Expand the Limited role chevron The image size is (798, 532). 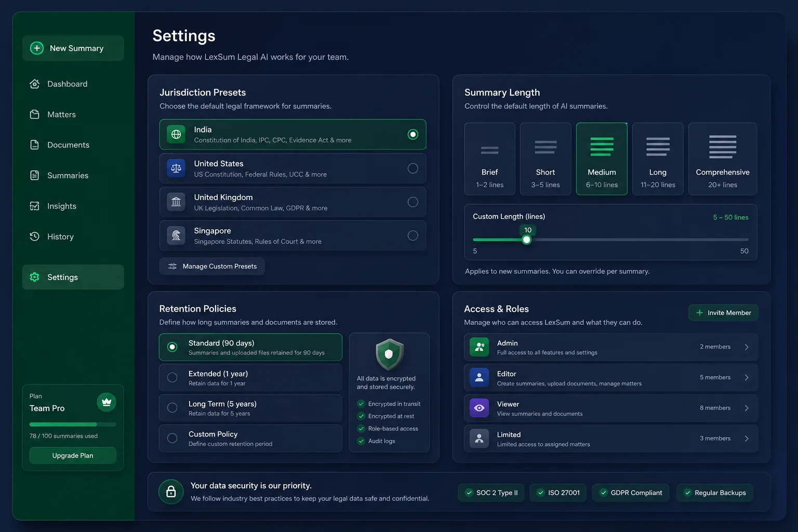coord(747,438)
